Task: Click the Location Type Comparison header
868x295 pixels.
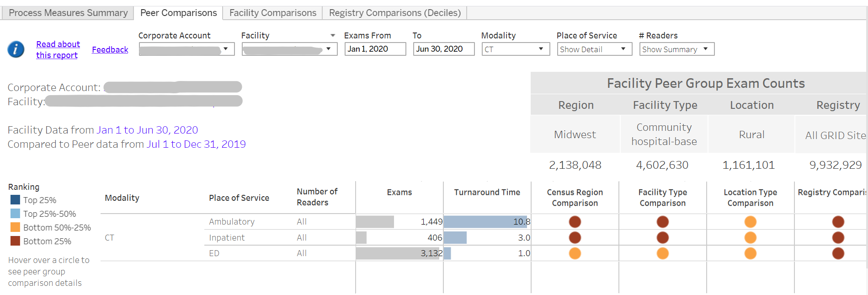Action: (x=750, y=198)
